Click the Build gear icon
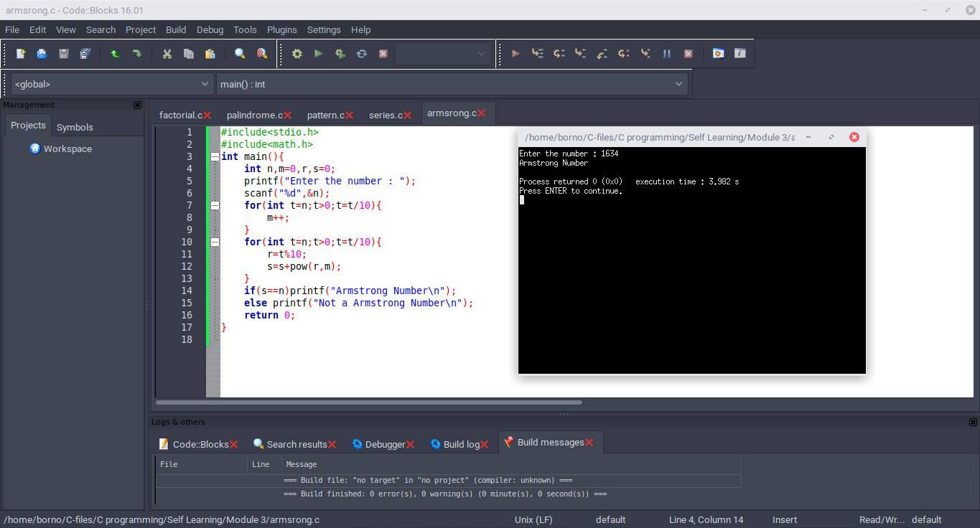The image size is (980, 528). pos(297,54)
